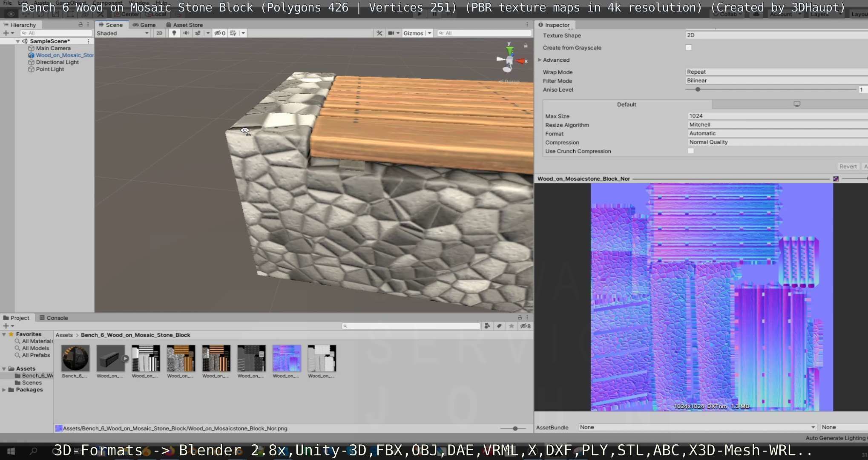Focus the Scene view search field

[x=484, y=33]
